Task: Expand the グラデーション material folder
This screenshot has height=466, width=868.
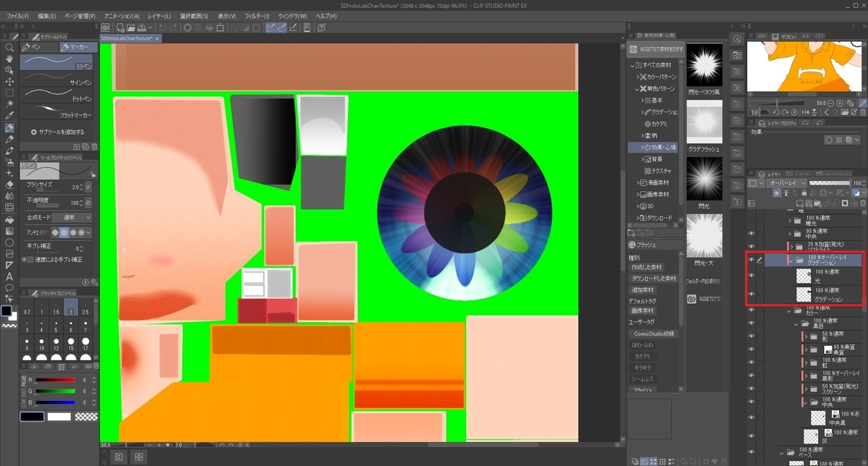Action: [x=642, y=112]
